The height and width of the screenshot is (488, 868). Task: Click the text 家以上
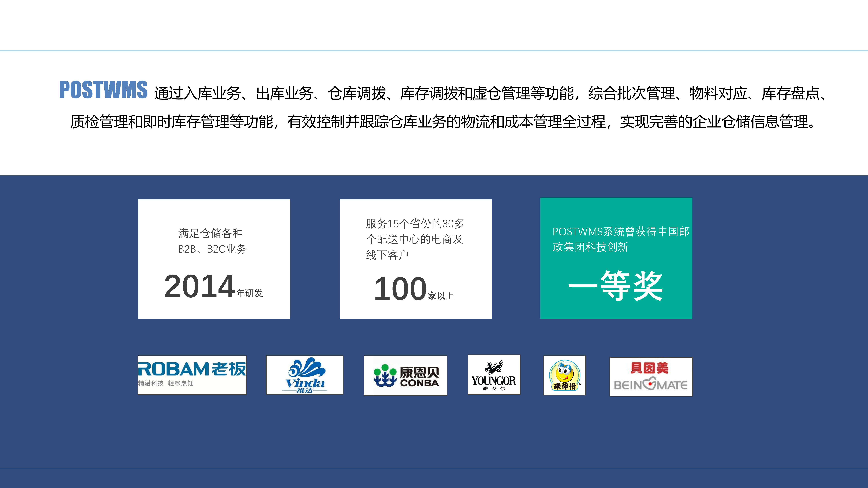[441, 296]
